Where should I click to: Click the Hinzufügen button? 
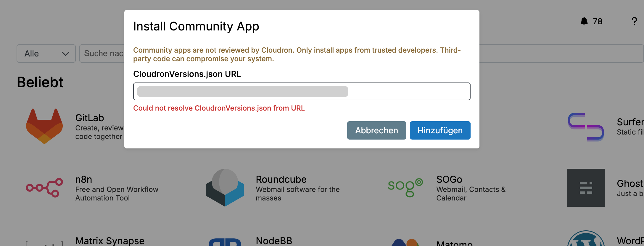[x=440, y=130]
